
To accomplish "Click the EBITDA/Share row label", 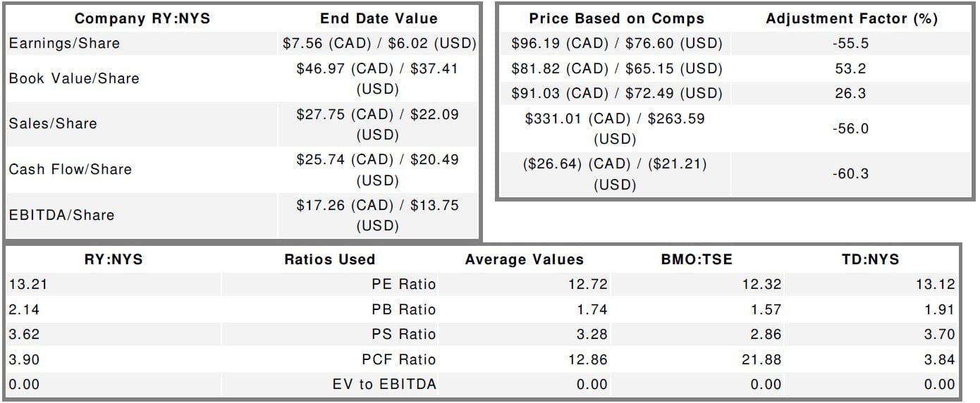I will [61, 215].
